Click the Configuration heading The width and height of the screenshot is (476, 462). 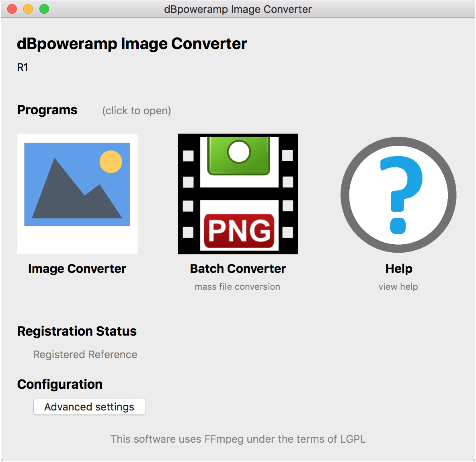59,384
